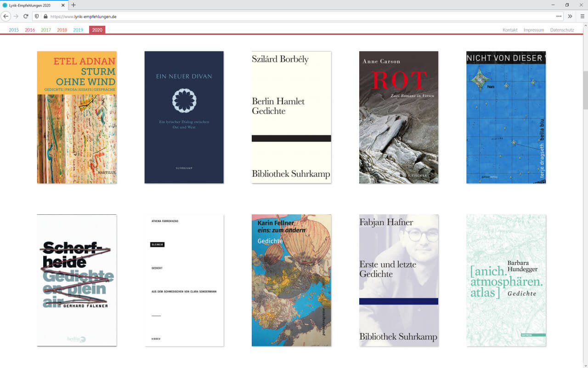Open the padlock site security info
This screenshot has height=368, width=588.
tap(45, 16)
